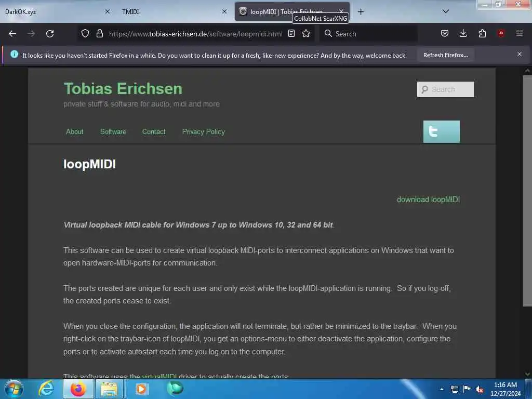This screenshot has width=532, height=399.
Task: Open the extensions puzzle icon
Action: pos(482,33)
